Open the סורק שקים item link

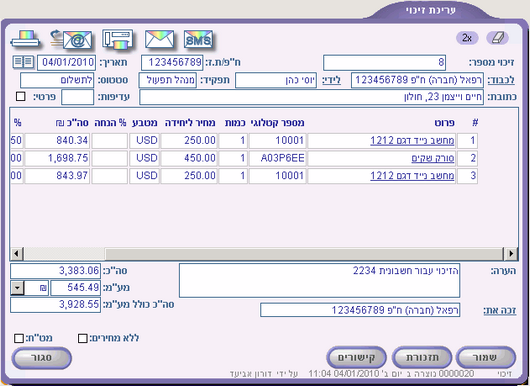click(433, 158)
